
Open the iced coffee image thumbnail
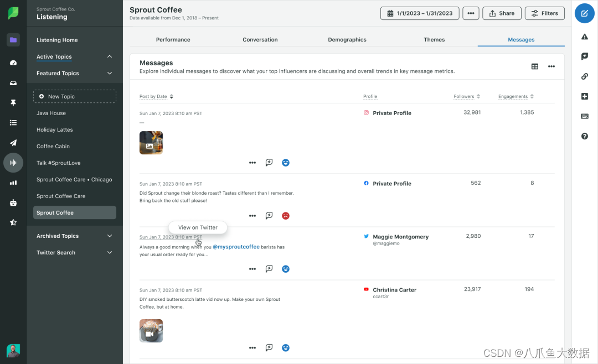pos(151,143)
